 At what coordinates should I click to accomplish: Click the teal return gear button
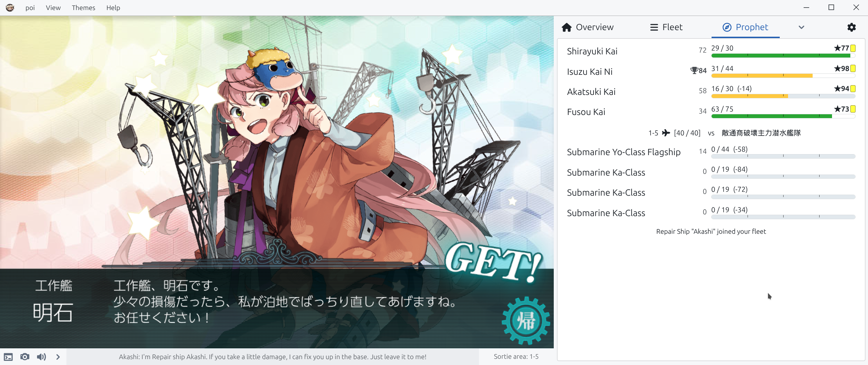click(x=526, y=320)
